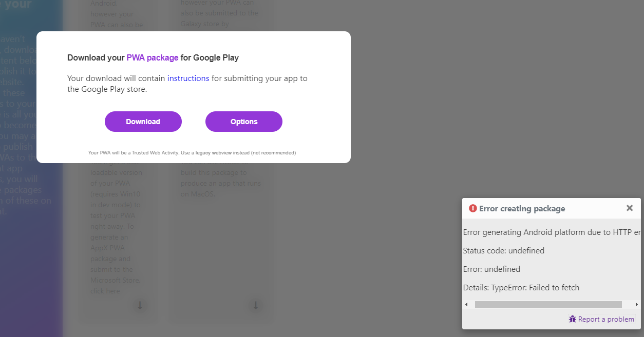Click the "Report a problem" link
This screenshot has width=644, height=337.
[x=607, y=319]
